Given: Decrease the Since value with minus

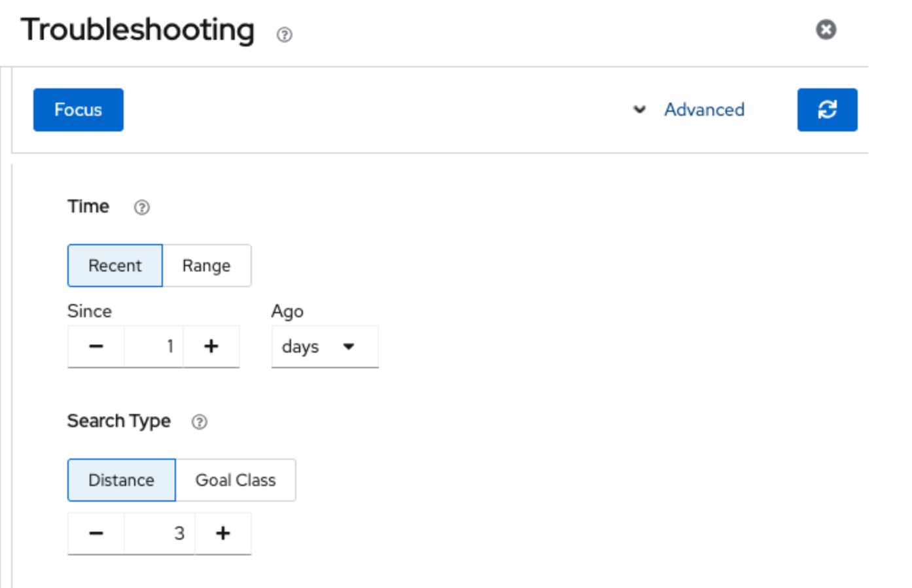Looking at the screenshot, I should pos(96,347).
